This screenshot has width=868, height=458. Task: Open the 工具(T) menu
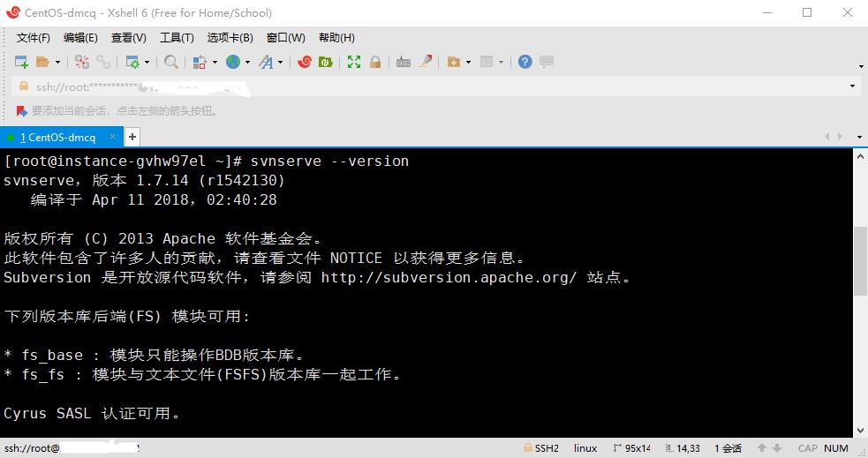(x=177, y=38)
